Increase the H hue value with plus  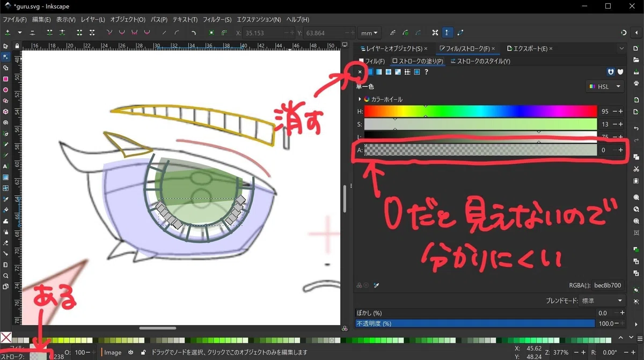pos(621,112)
